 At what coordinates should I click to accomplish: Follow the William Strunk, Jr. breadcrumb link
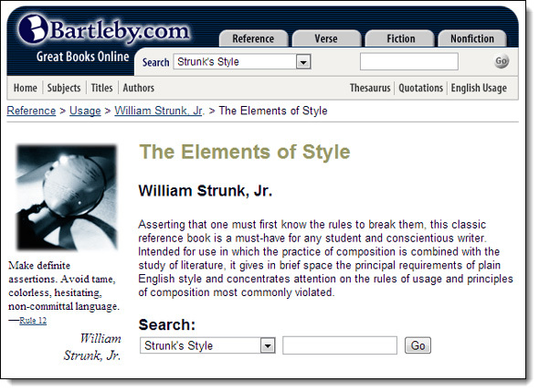coord(159,111)
